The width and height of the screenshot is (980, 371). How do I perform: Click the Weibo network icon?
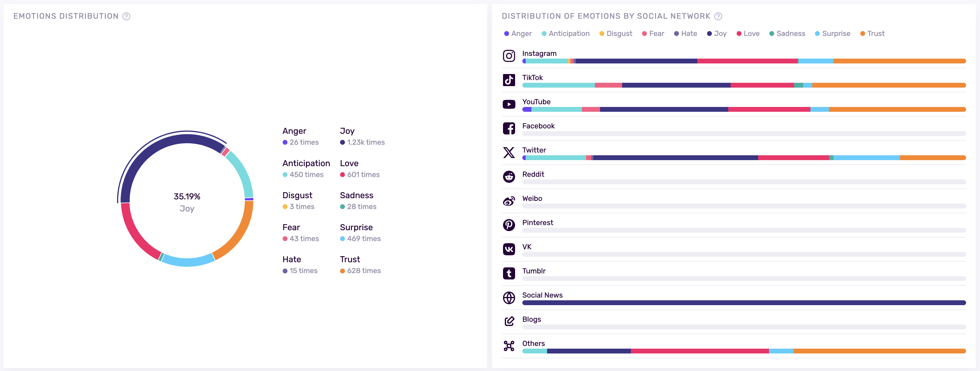point(509,201)
